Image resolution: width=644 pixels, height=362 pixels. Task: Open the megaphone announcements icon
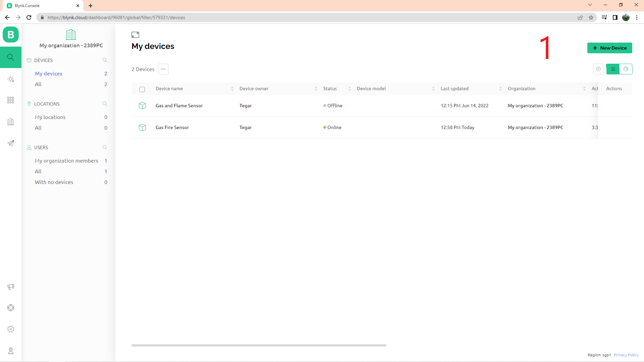point(11,287)
